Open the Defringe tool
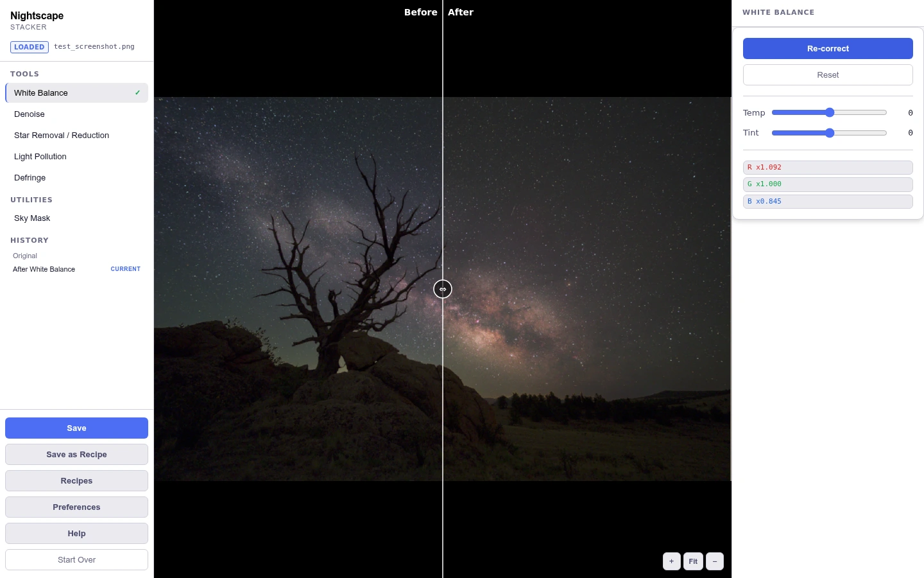924x578 pixels. 76,178
